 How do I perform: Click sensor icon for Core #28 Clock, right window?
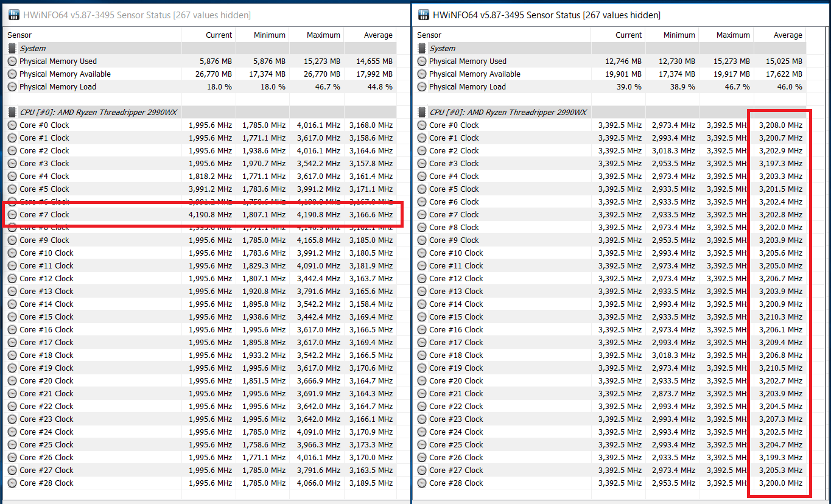[422, 483]
